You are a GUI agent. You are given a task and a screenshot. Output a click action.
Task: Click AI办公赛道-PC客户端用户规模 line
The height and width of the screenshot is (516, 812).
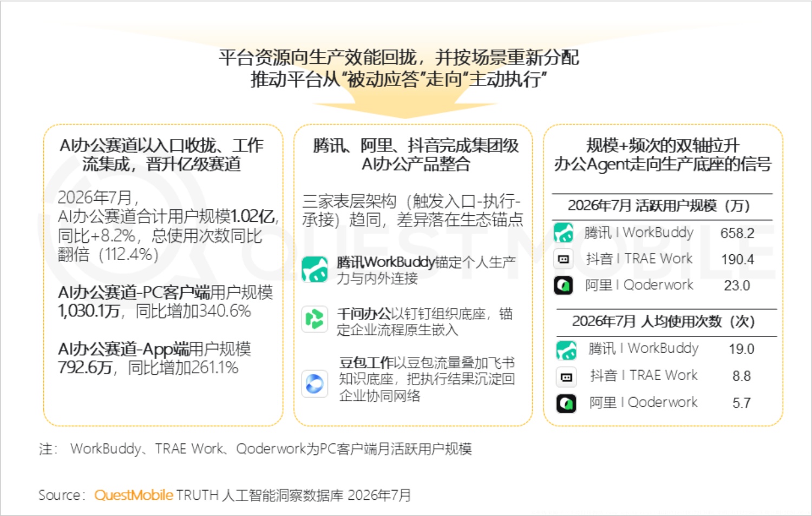coord(165,293)
